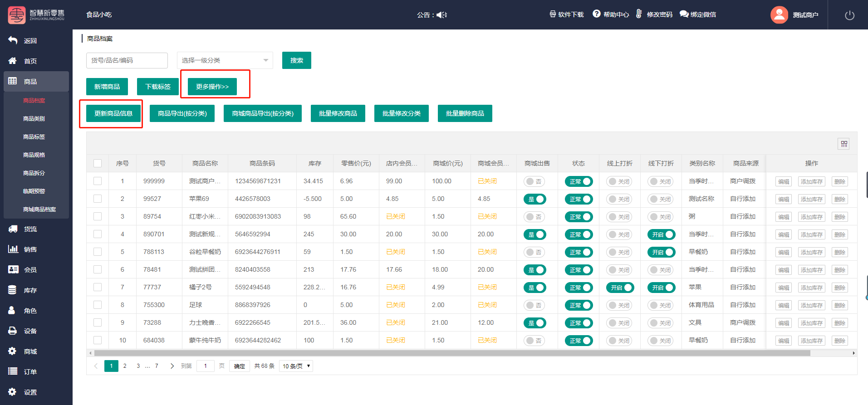
Task: Toggle 状态 switch for item 999999
Action: click(x=579, y=181)
